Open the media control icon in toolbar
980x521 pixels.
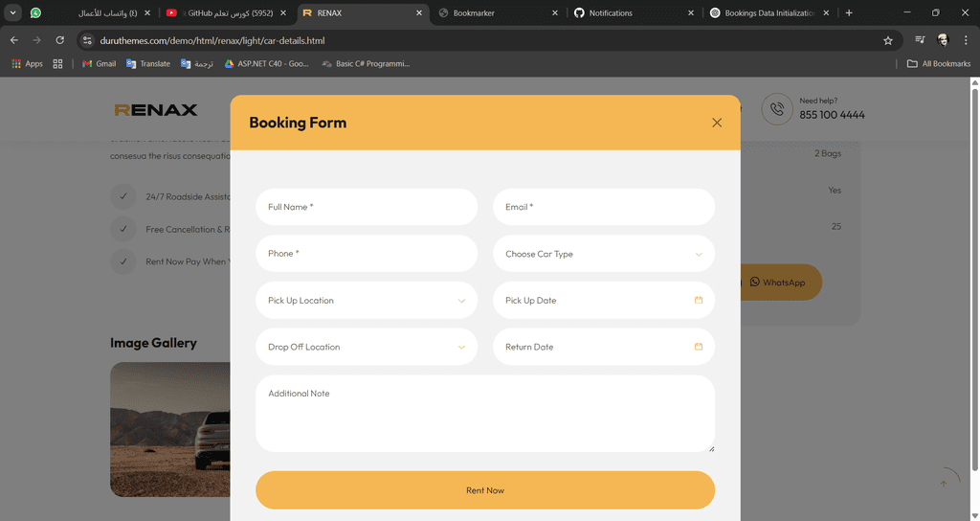pyautogui.click(x=920, y=40)
